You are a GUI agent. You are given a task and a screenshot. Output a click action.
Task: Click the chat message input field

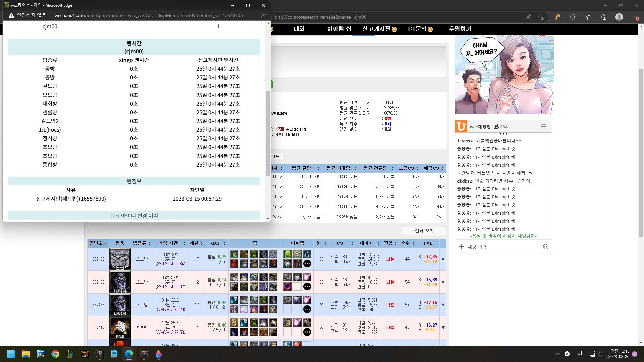tap(503, 247)
